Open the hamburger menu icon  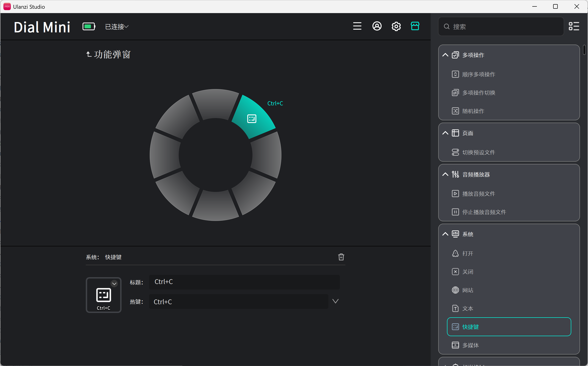click(357, 26)
